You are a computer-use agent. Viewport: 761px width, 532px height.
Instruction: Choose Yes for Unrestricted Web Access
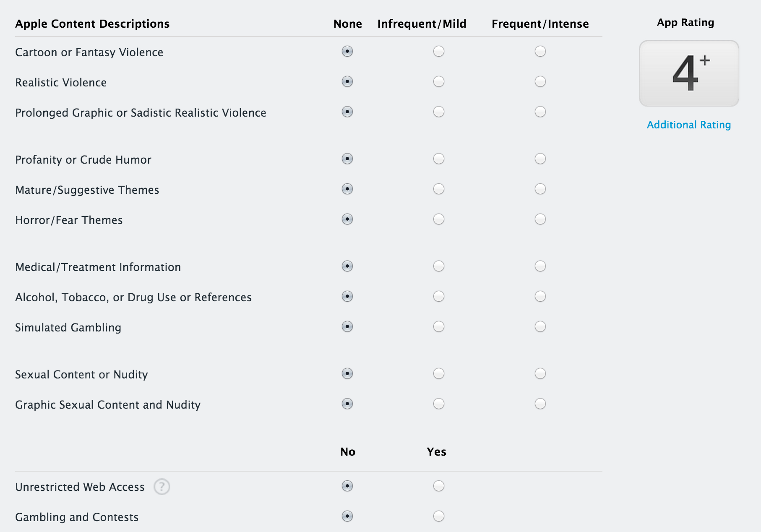click(x=438, y=486)
